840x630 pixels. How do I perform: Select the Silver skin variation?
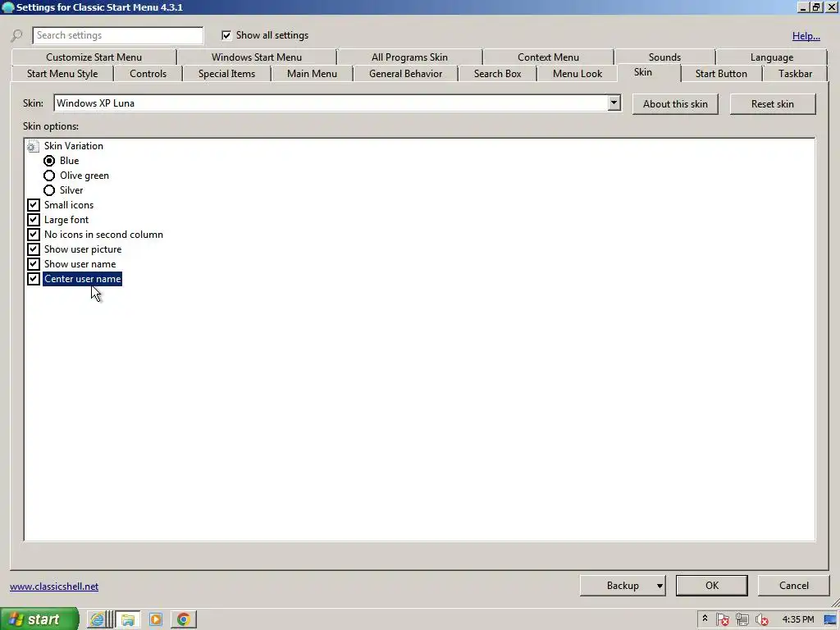point(49,190)
